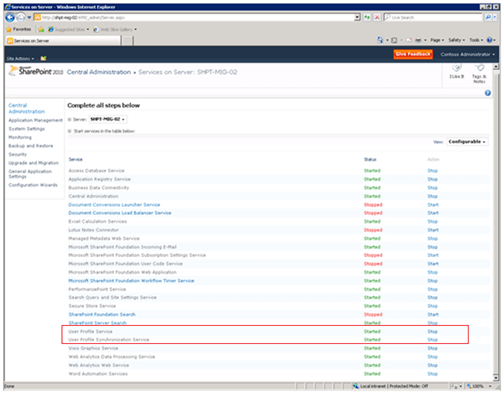The height and width of the screenshot is (396, 504).
Task: Open Document Conversions Load Balancer Service link
Action: click(x=120, y=213)
